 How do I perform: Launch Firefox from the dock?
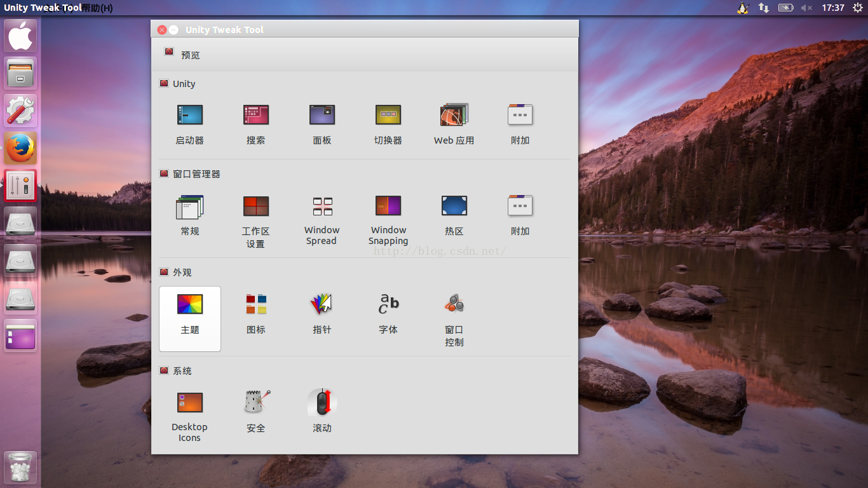click(x=21, y=149)
